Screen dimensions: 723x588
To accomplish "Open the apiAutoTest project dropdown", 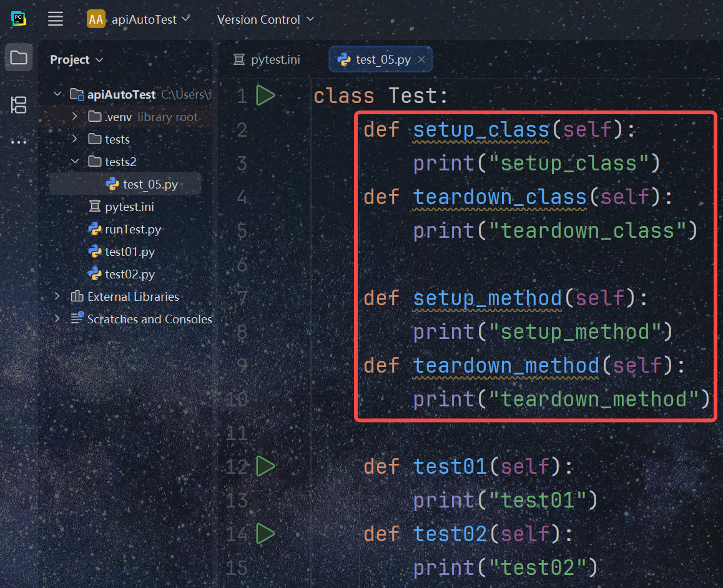I will click(150, 19).
